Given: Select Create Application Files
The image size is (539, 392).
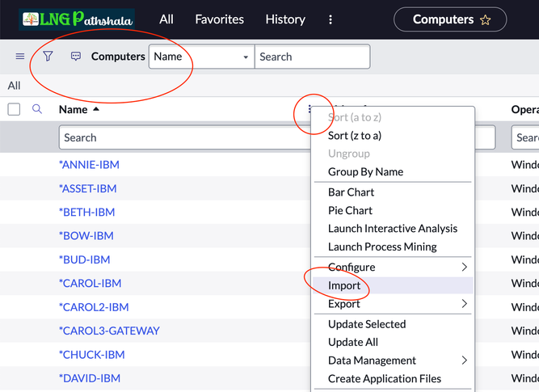Looking at the screenshot, I should click(385, 378).
